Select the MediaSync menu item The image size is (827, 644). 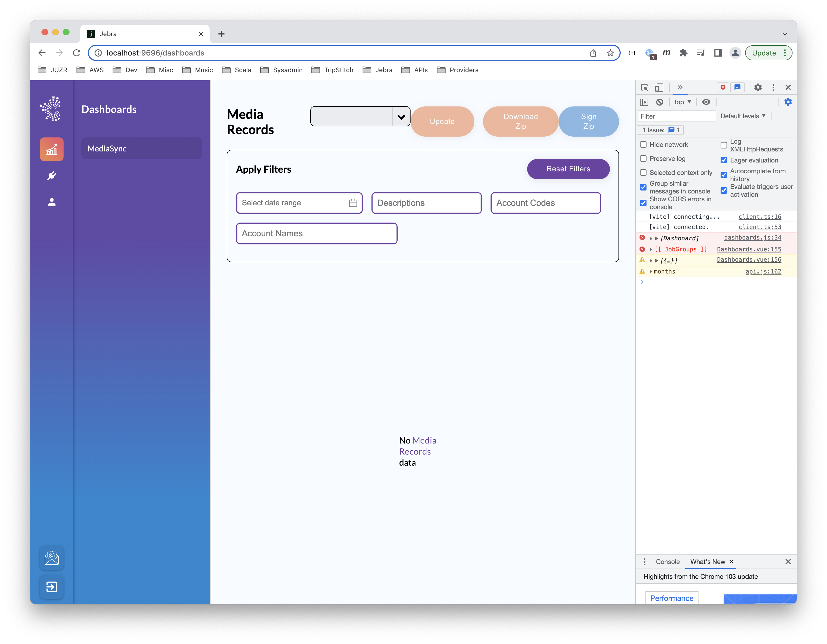click(x=141, y=148)
